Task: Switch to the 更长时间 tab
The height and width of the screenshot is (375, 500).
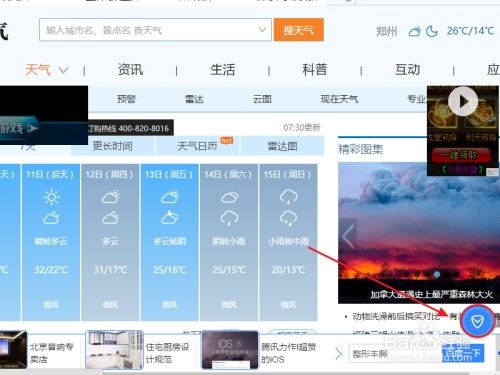Action: pos(112,146)
